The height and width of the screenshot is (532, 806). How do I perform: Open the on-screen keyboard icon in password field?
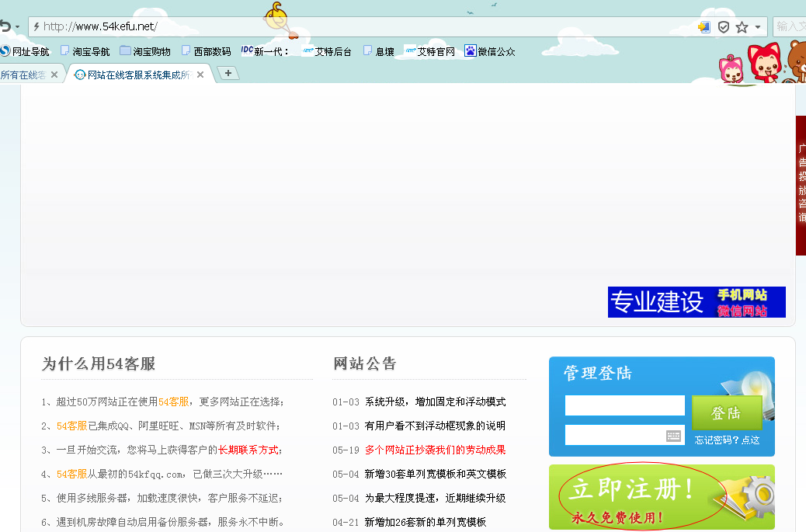pos(673,436)
